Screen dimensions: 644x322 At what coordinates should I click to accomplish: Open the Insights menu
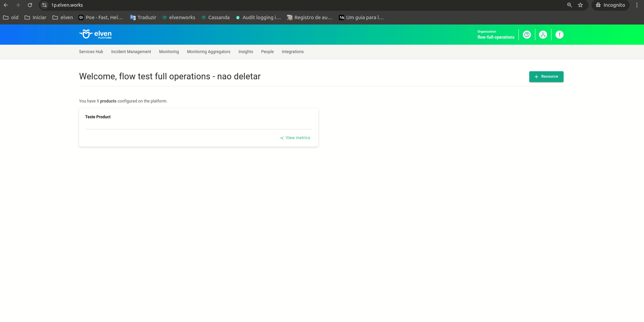coord(246,52)
